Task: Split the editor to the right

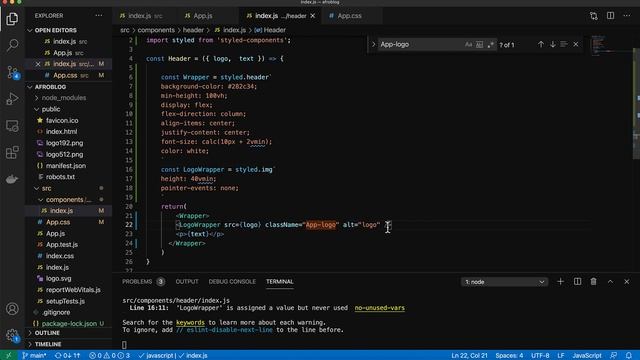Action: pos(610,16)
